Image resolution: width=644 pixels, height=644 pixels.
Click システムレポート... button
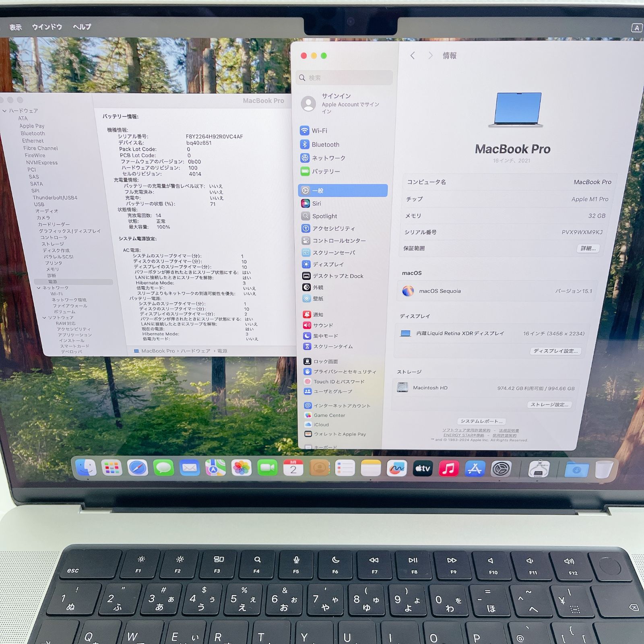[x=481, y=421]
